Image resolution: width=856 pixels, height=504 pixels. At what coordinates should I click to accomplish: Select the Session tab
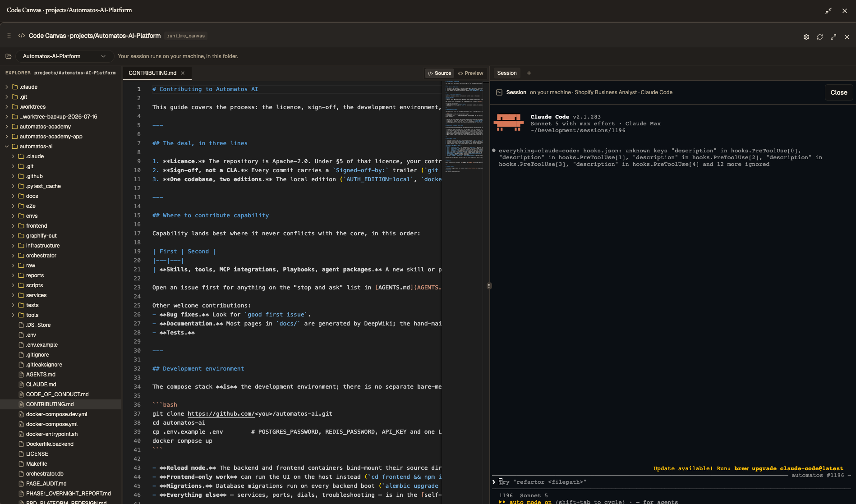pyautogui.click(x=507, y=73)
